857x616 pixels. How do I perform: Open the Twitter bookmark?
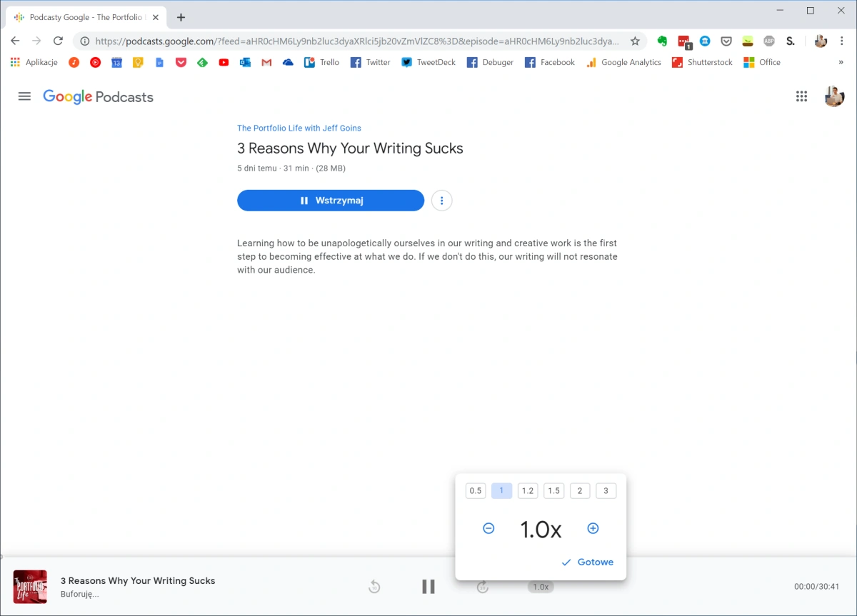[x=370, y=62]
